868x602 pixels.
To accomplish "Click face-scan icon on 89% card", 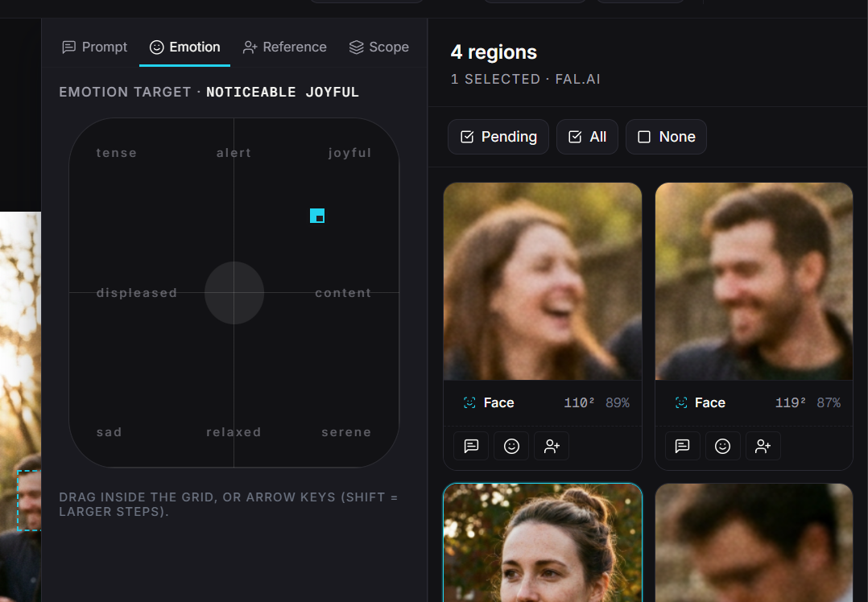I will pyautogui.click(x=469, y=402).
